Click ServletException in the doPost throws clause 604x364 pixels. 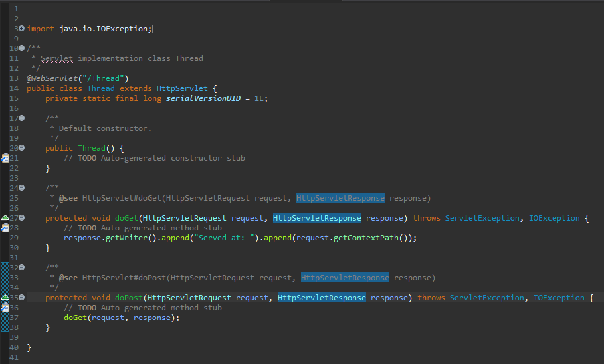click(486, 298)
